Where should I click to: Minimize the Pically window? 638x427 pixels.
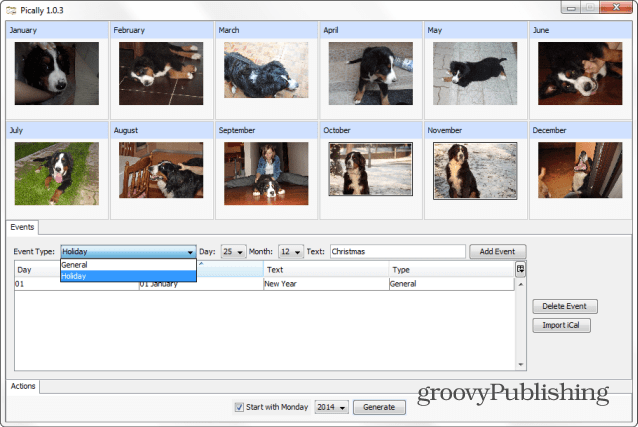click(571, 8)
